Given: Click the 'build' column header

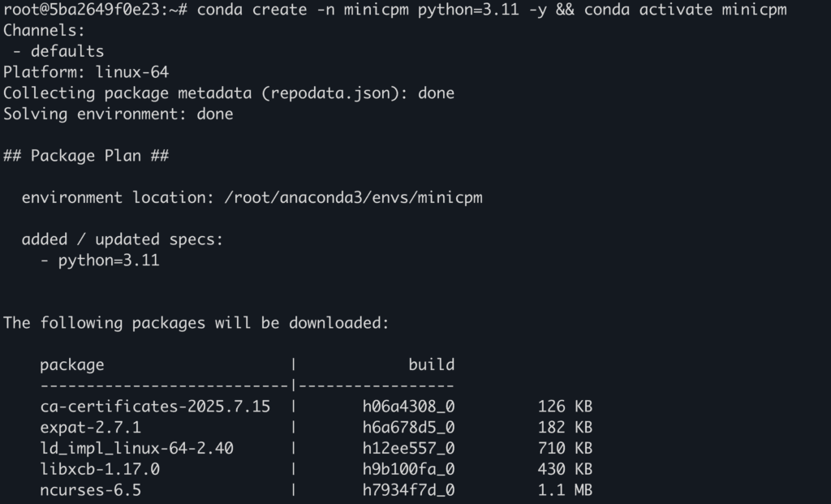Looking at the screenshot, I should point(432,364).
